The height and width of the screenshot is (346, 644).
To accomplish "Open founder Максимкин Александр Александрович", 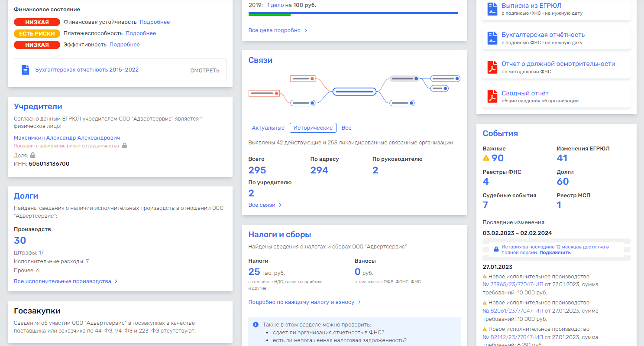I will tap(67, 138).
